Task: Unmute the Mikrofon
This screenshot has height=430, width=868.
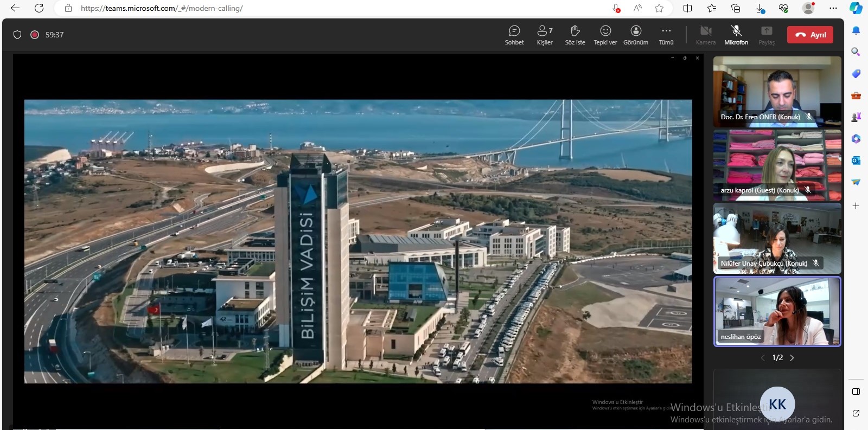Action: pyautogui.click(x=736, y=35)
